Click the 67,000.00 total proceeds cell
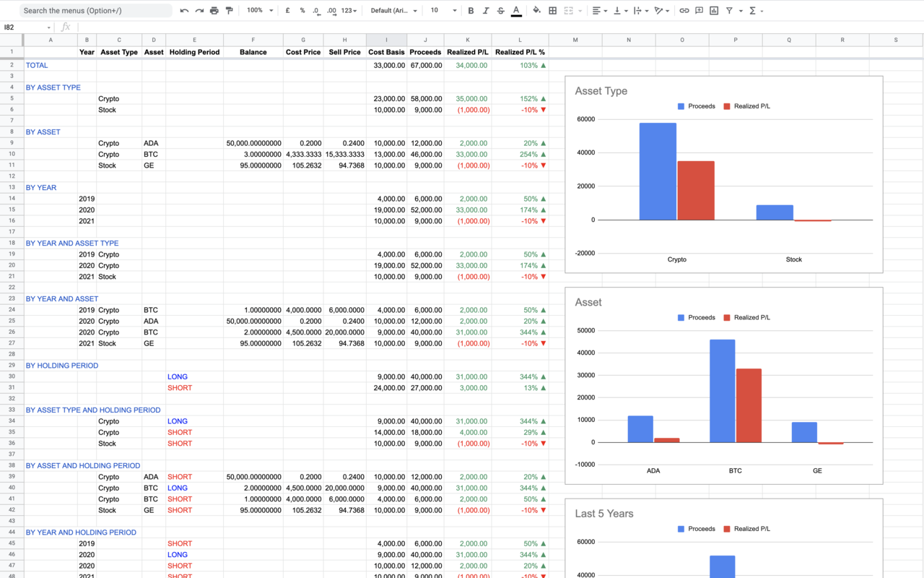The image size is (924, 578). click(425, 66)
